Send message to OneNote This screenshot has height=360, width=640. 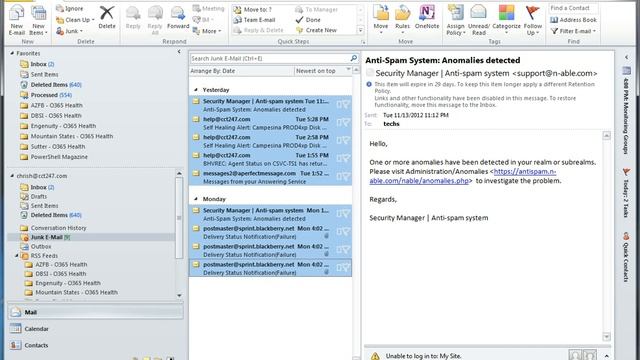[427, 18]
